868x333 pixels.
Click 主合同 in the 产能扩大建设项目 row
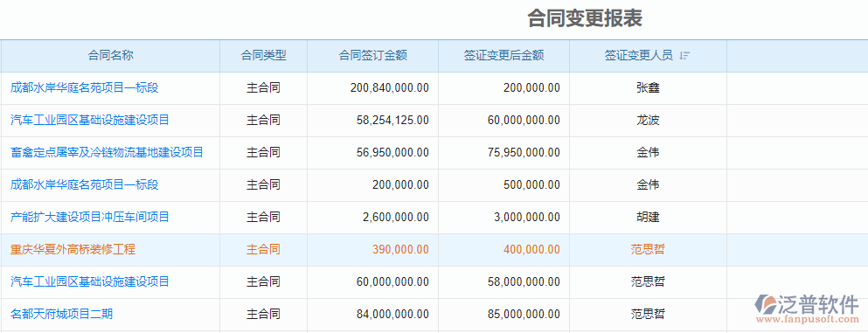pos(263,217)
